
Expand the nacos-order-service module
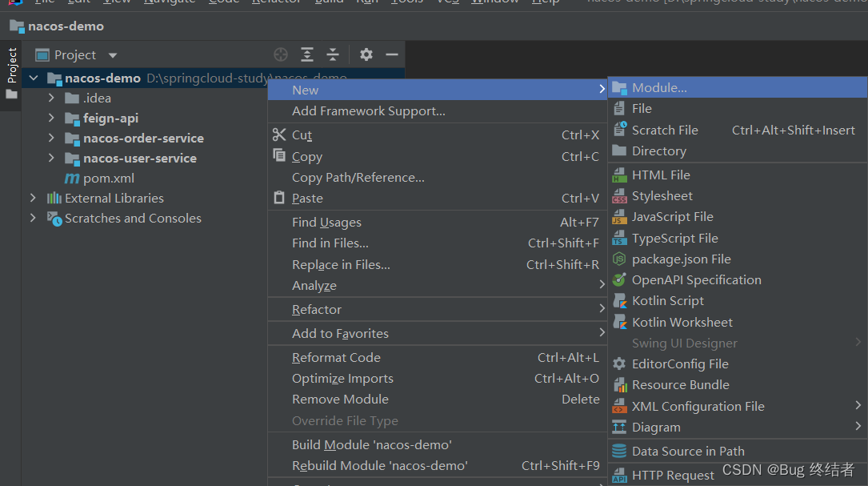[x=51, y=138]
